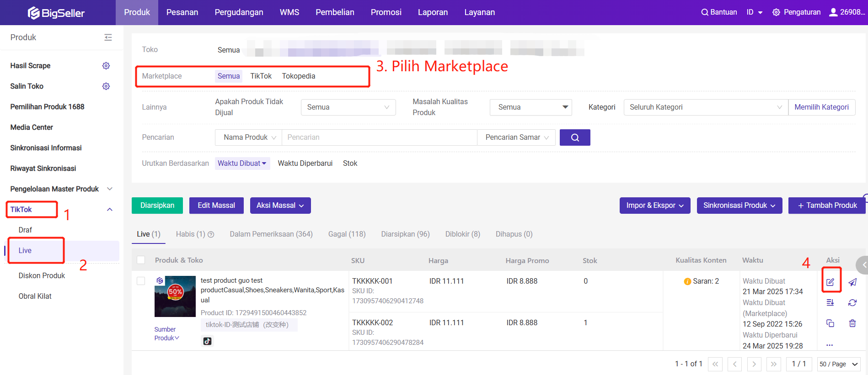Open Hasil Scrape settings gear
Image resolution: width=868 pixels, height=375 pixels.
click(x=106, y=66)
